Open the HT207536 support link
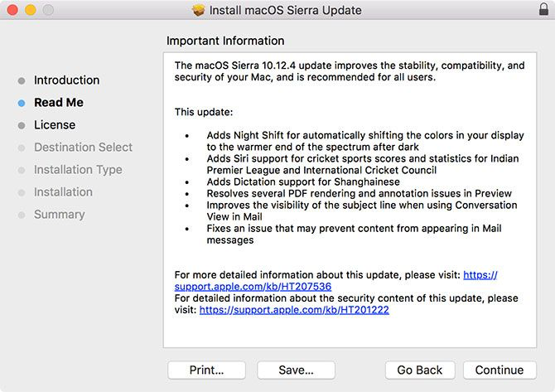Viewport: 555px width, 392px height. [253, 287]
